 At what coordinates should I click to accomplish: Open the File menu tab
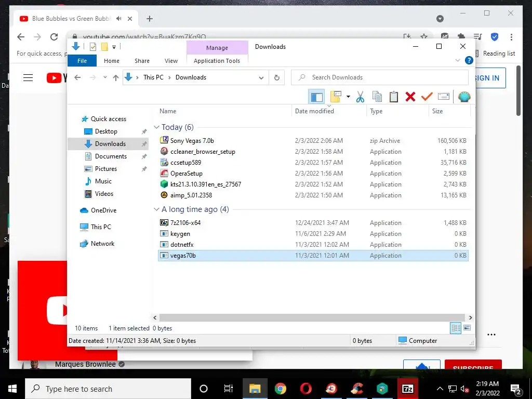click(82, 61)
